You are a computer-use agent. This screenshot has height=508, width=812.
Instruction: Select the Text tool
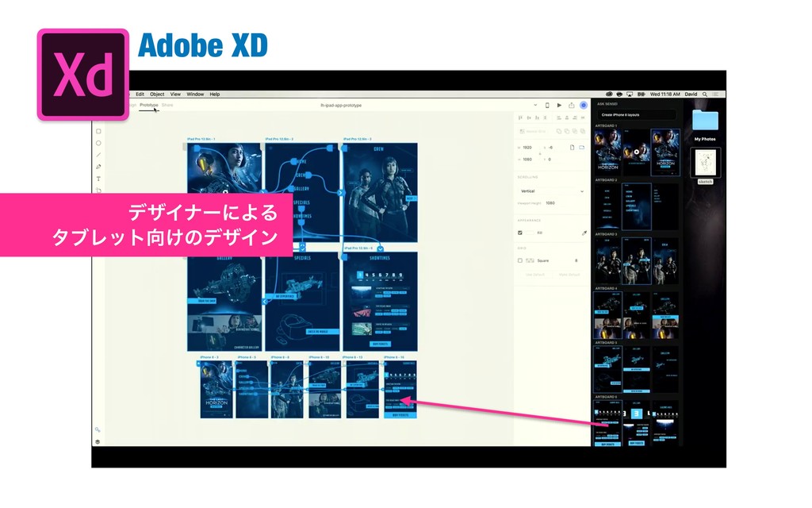tap(98, 179)
